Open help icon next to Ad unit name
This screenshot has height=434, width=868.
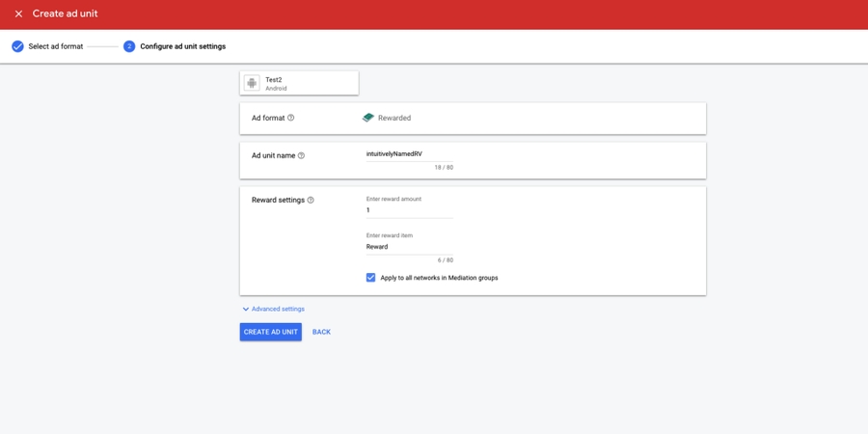pos(301,155)
